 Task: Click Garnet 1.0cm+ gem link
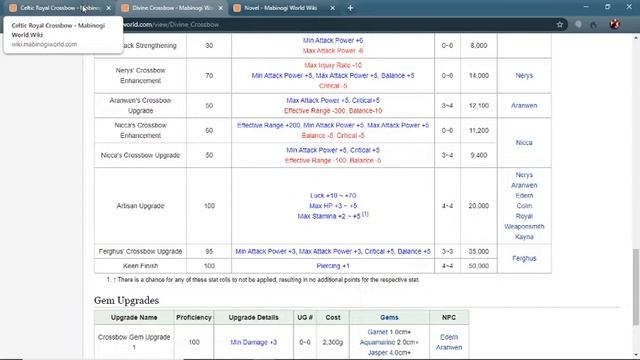[389, 332]
